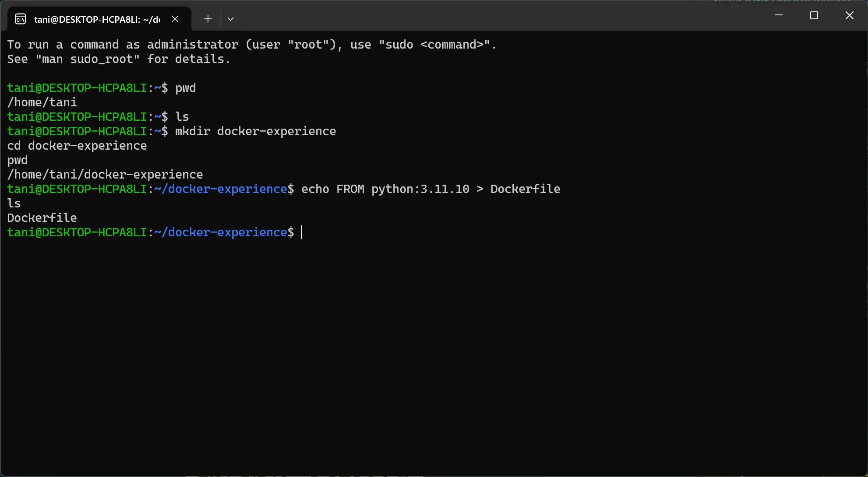Select the /home/tani output line
Image resolution: width=868 pixels, height=477 pixels.
tap(42, 102)
